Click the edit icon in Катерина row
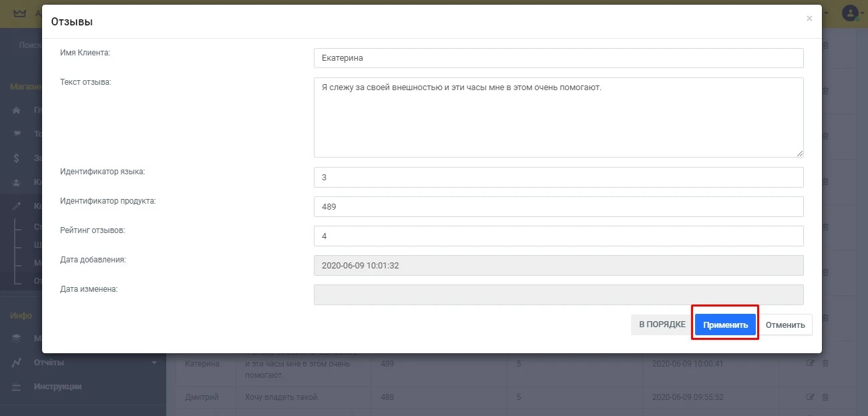The width and height of the screenshot is (868, 416). [811, 363]
